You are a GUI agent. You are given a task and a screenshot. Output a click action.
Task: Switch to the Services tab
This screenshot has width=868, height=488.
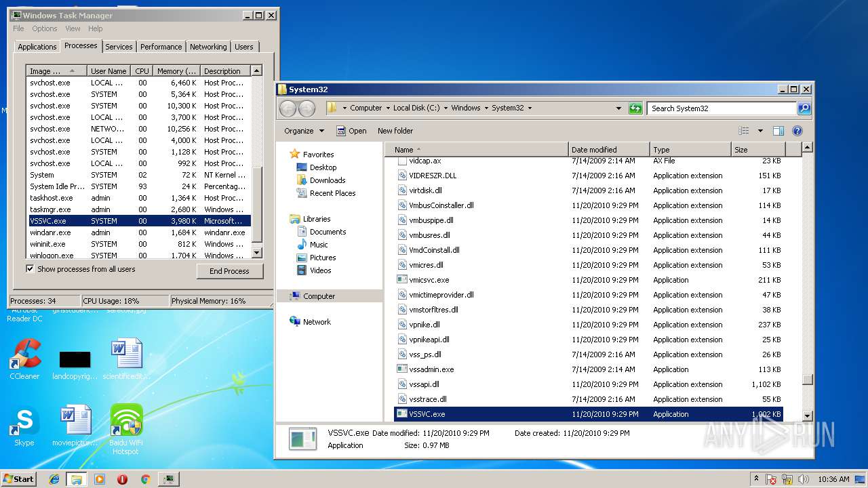tap(119, 47)
